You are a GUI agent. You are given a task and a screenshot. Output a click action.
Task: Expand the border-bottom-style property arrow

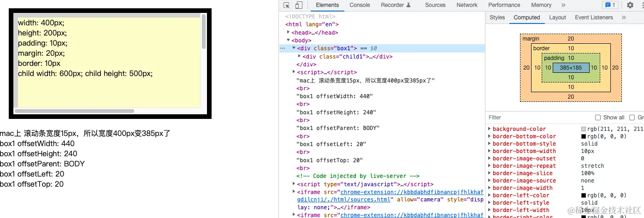coord(490,144)
